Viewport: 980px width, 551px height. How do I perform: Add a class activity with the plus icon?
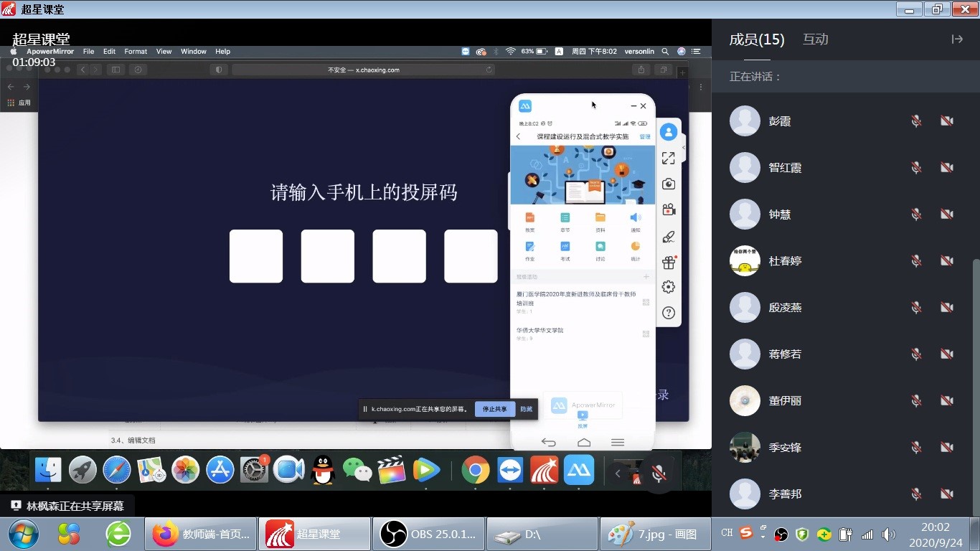click(646, 276)
